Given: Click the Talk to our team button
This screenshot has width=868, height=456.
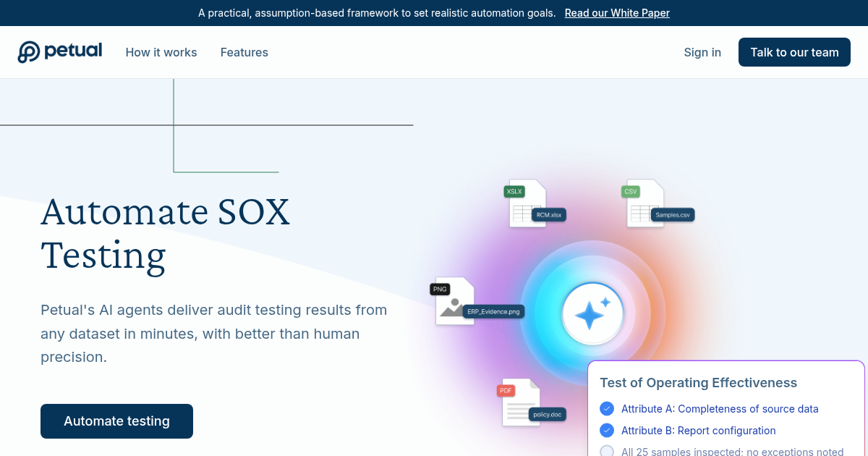Looking at the screenshot, I should (x=794, y=52).
